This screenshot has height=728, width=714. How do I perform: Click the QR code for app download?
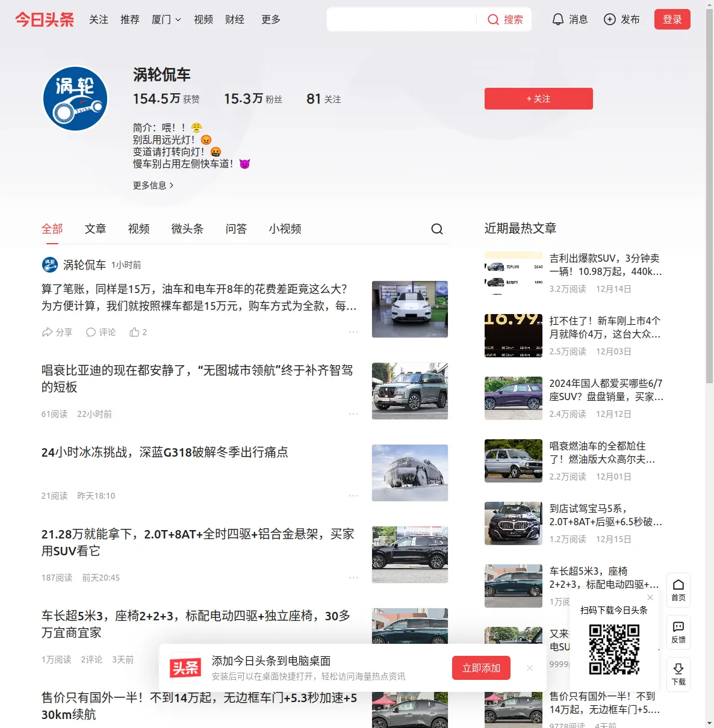coord(614,649)
